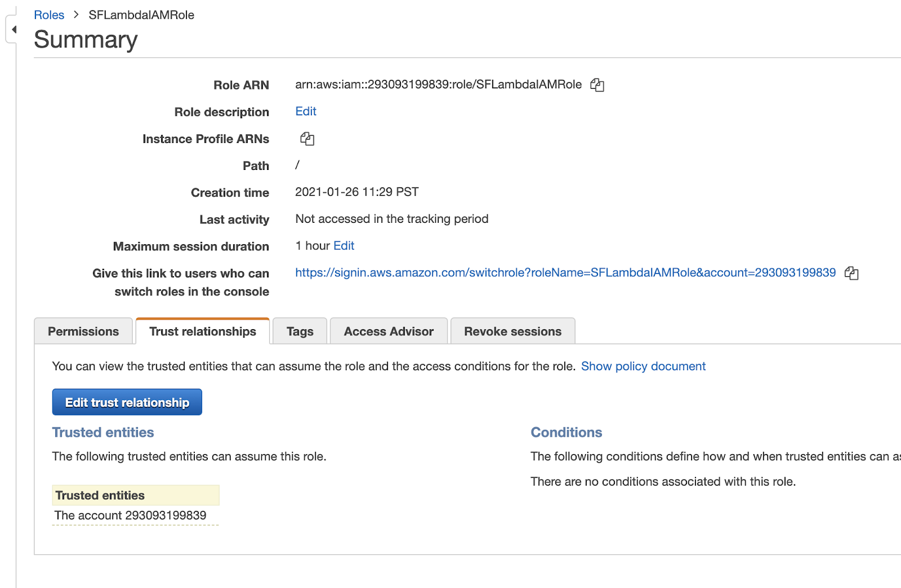Edit the maximum session duration
Viewport: 901px width, 588px height.
pos(344,246)
